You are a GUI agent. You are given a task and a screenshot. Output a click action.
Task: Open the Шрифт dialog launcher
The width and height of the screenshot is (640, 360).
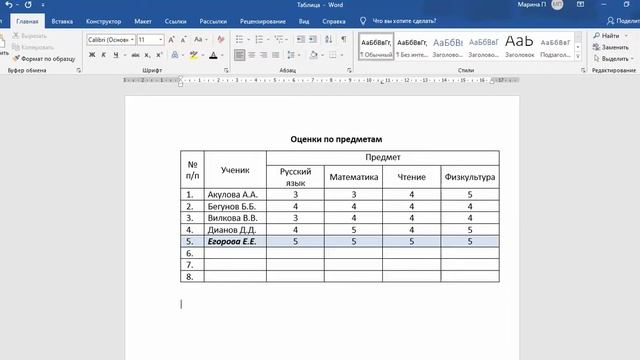226,70
